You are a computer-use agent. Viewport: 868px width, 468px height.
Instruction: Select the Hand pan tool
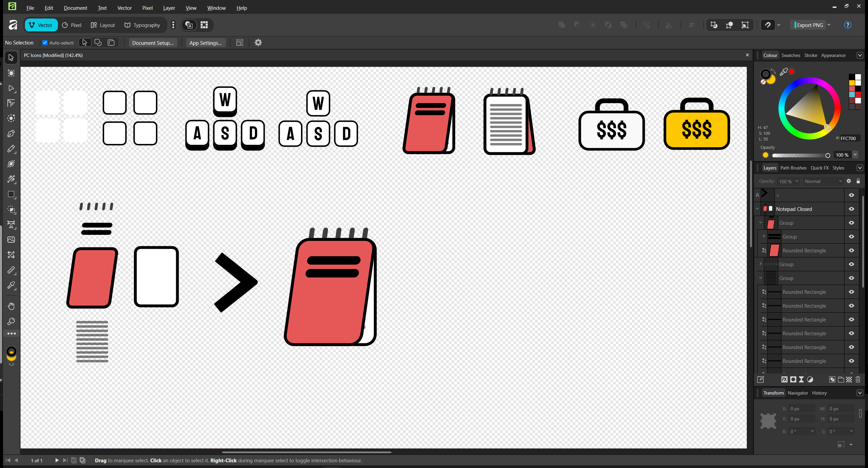[x=11, y=306]
